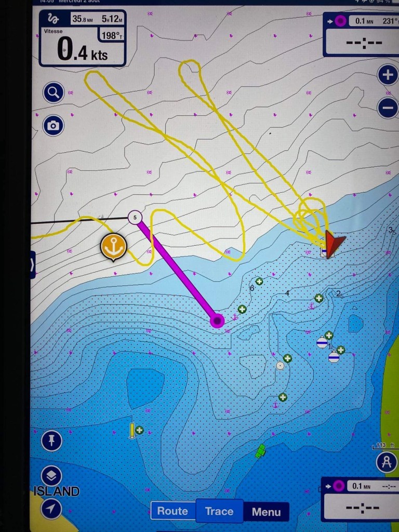Center map with the location arrow

pyautogui.click(x=51, y=509)
